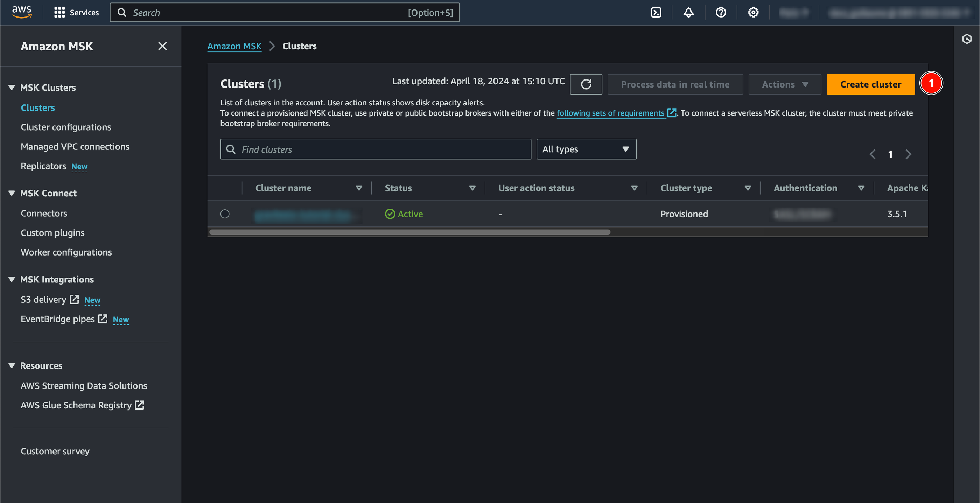Click Process data in real time
Image resolution: width=980 pixels, height=503 pixels.
click(675, 84)
